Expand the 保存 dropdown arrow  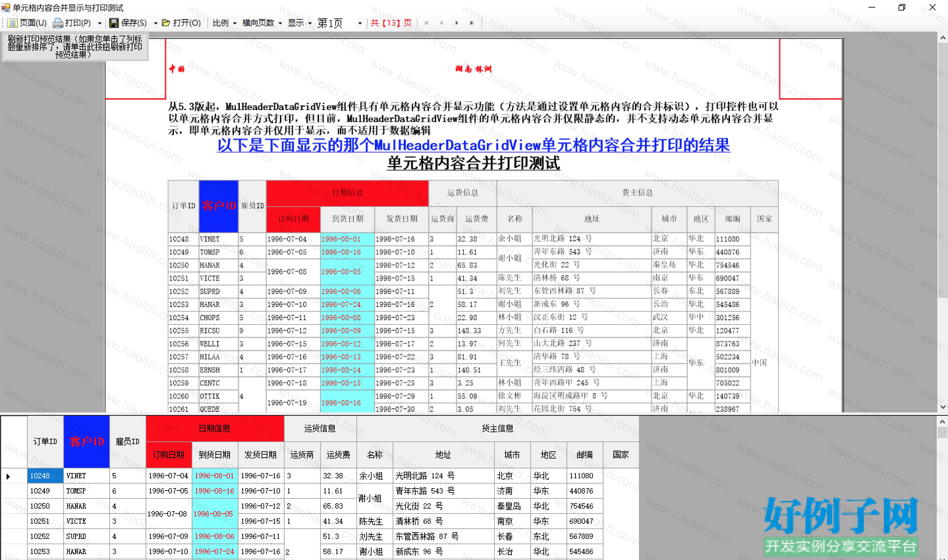coord(155,23)
